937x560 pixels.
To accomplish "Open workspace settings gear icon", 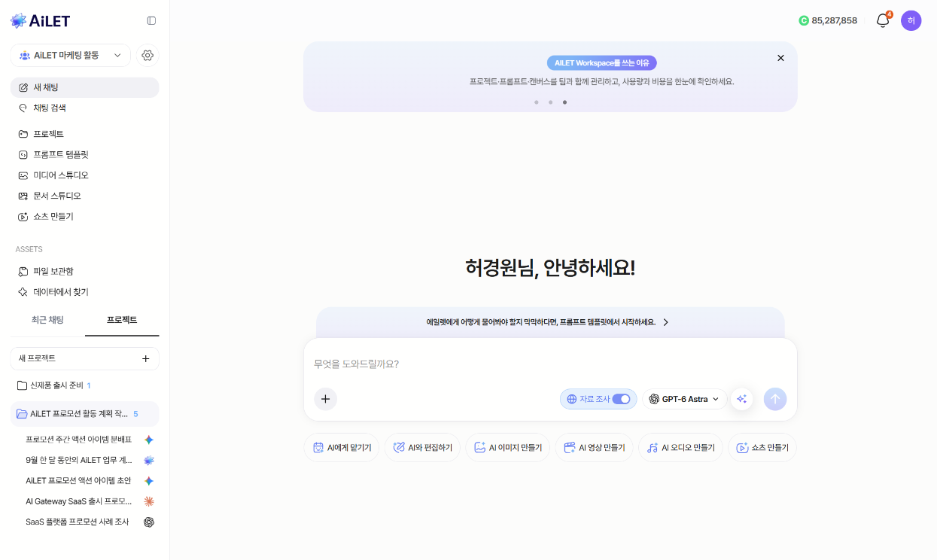I will (148, 55).
